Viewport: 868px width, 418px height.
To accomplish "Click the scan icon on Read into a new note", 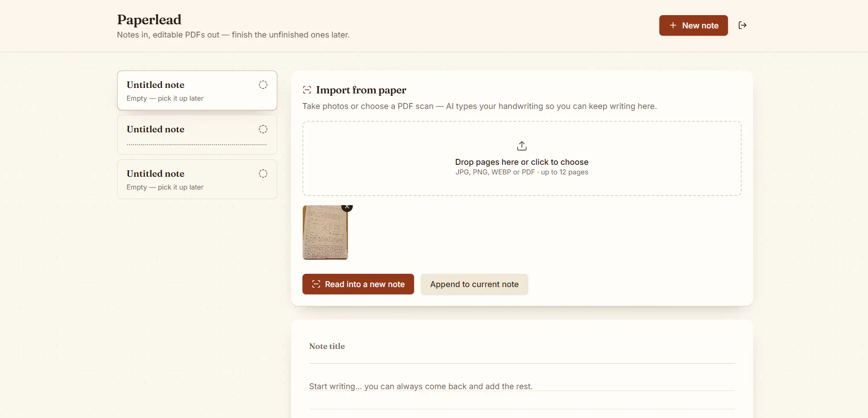I will (316, 284).
